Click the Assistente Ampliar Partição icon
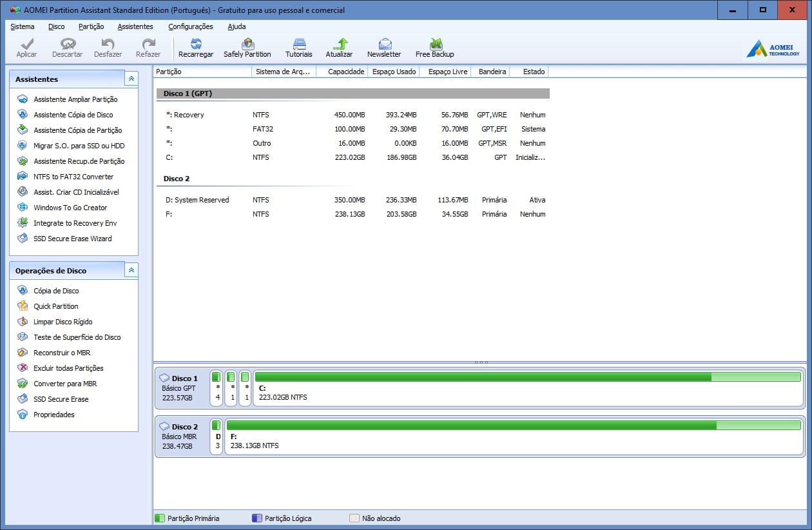Screen dimensions: 812x530 (x=23, y=99)
